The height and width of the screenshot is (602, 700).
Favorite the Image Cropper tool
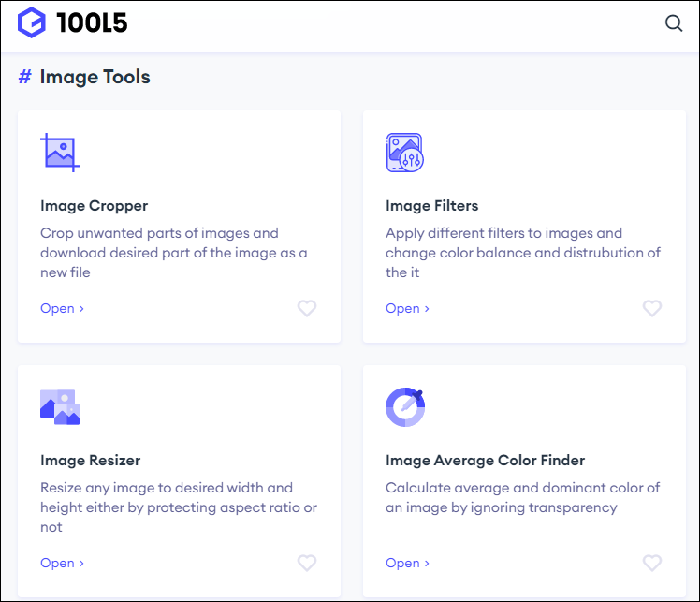click(307, 308)
